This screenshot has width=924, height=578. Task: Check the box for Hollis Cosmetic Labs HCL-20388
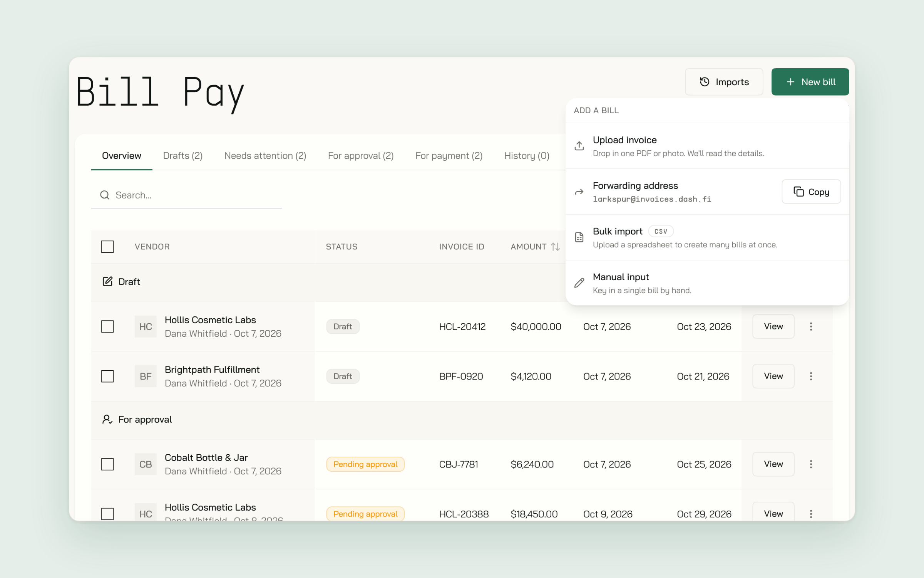pos(107,514)
